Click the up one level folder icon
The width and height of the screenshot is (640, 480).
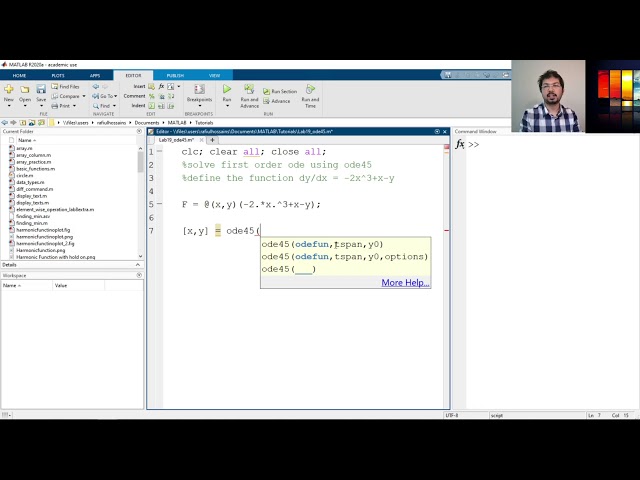23,122
